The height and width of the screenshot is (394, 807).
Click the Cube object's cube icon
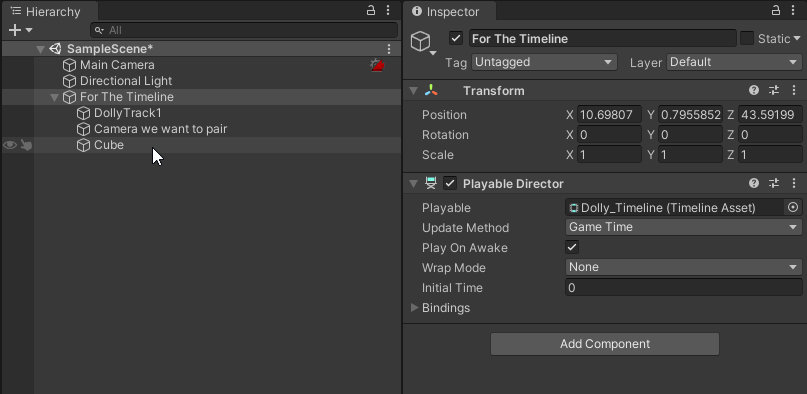[x=83, y=145]
